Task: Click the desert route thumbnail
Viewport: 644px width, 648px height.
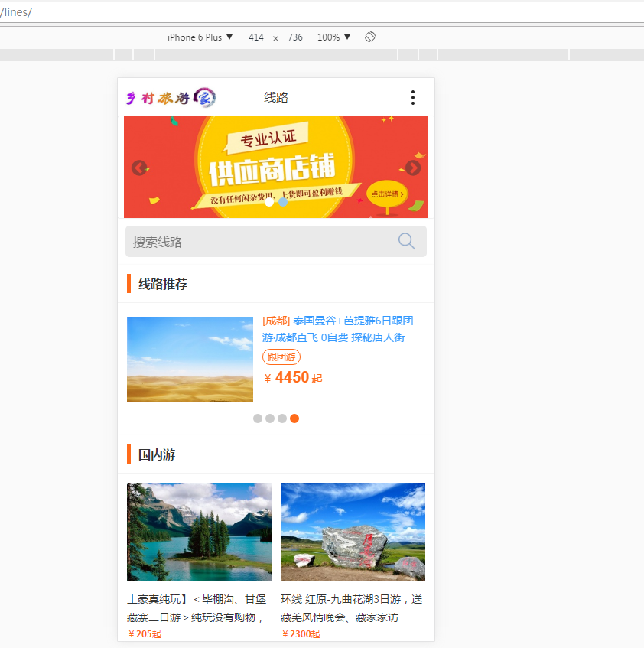Action: (x=190, y=360)
